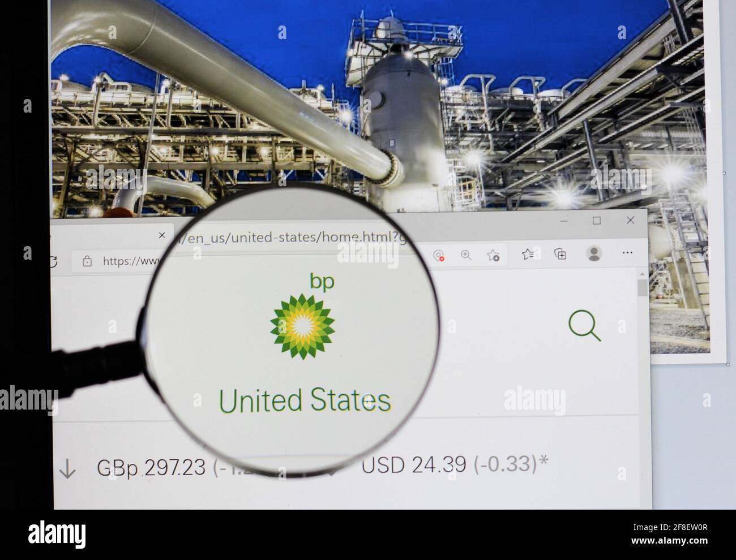Viewport: 736px width, 560px height.
Task: Click the 'bp' wordmark text
Action: click(322, 281)
